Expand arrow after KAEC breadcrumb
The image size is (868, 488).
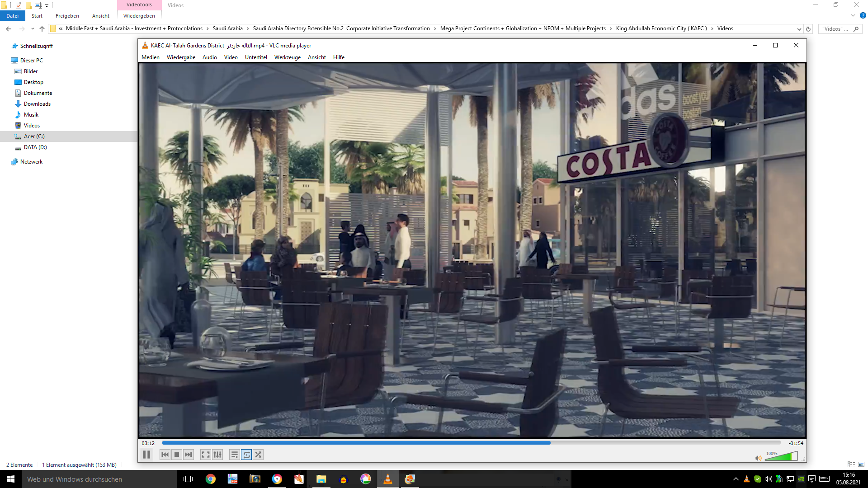[712, 28]
